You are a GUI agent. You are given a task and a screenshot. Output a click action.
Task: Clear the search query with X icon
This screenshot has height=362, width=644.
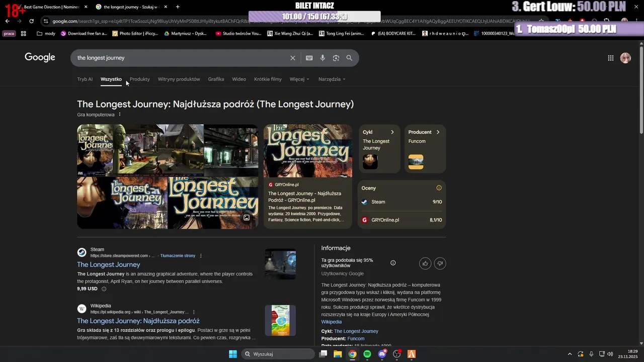coord(293,58)
